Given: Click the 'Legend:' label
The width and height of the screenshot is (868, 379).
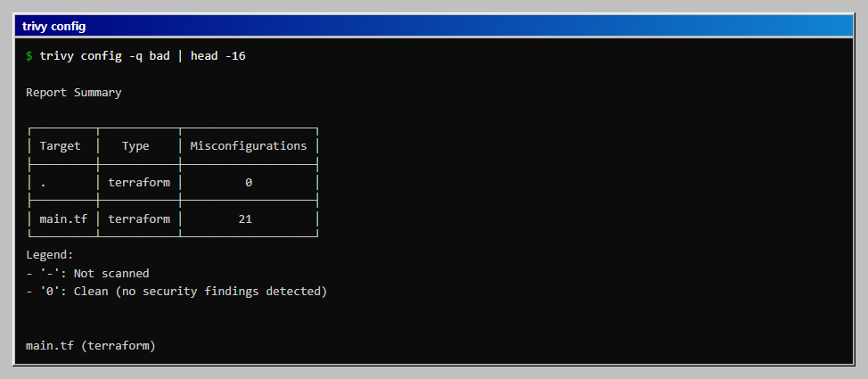Looking at the screenshot, I should coord(50,255).
